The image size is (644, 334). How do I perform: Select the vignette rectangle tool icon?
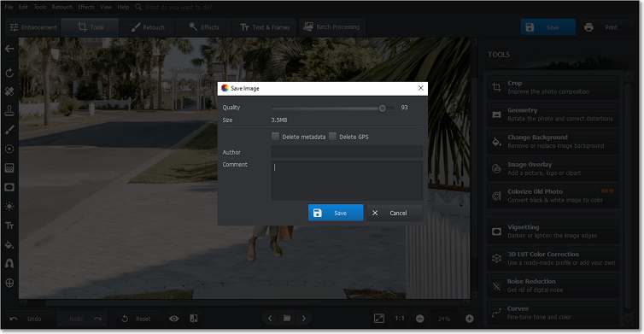point(9,187)
